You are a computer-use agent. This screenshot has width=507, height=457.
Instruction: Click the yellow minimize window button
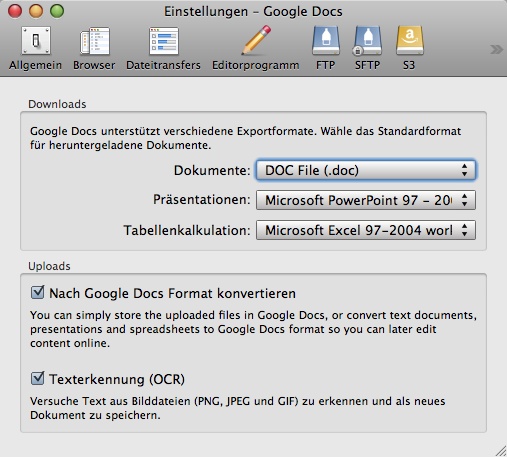coord(36,11)
